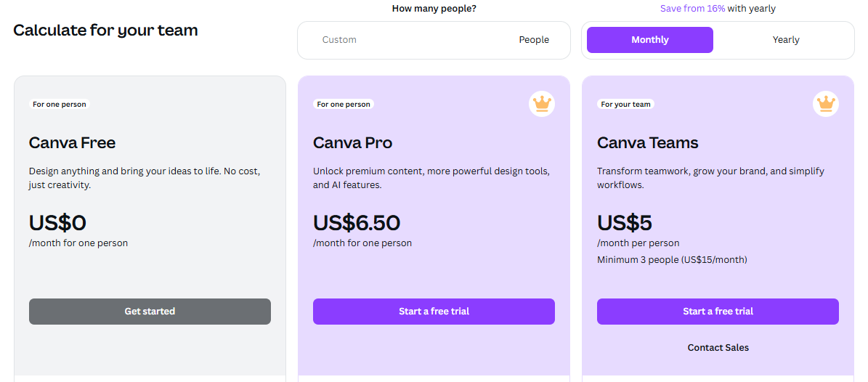Open the Contact Sales link

click(718, 348)
